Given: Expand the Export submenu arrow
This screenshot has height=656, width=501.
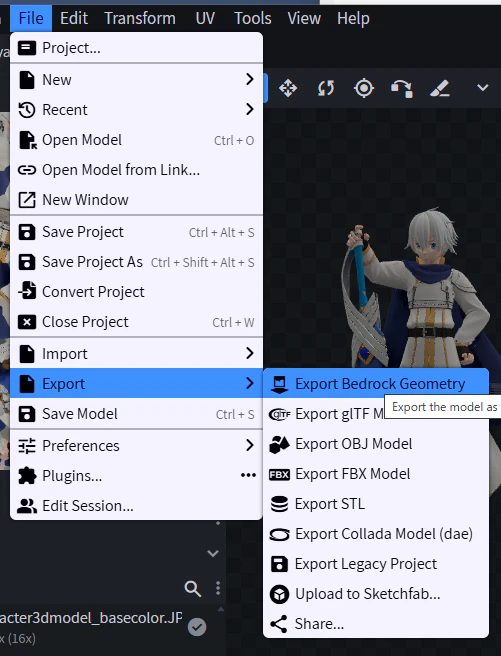Looking at the screenshot, I should (250, 383).
